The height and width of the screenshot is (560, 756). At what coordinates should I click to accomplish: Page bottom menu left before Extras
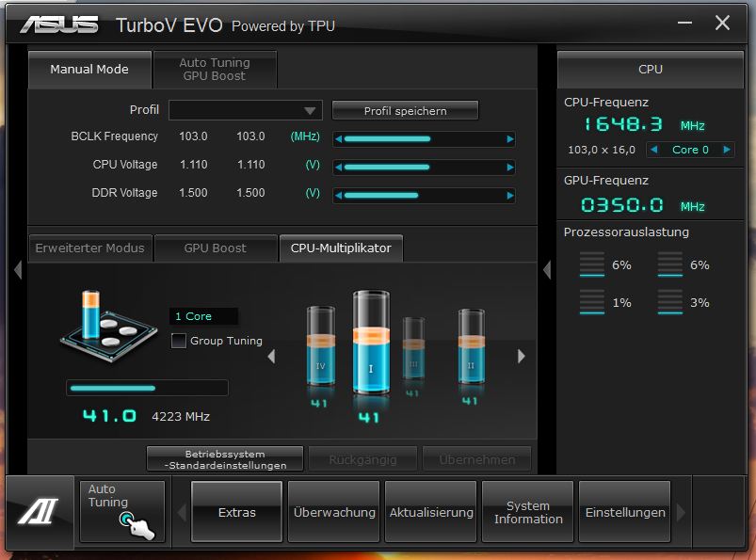[182, 512]
